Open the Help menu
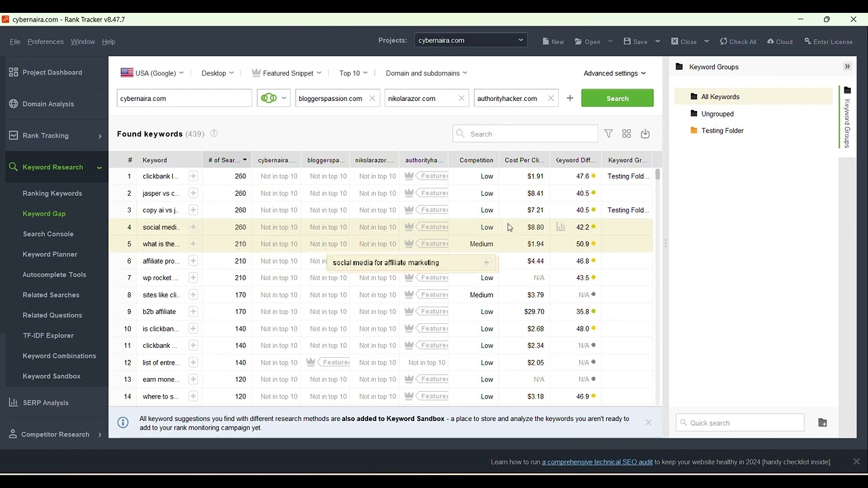Screen dimensions: 868x488 point(108,42)
